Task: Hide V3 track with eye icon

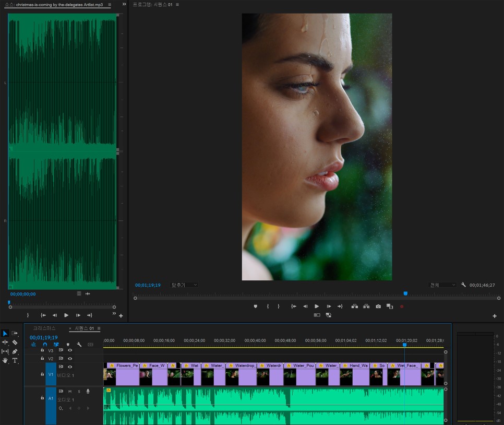Action: tap(70, 350)
